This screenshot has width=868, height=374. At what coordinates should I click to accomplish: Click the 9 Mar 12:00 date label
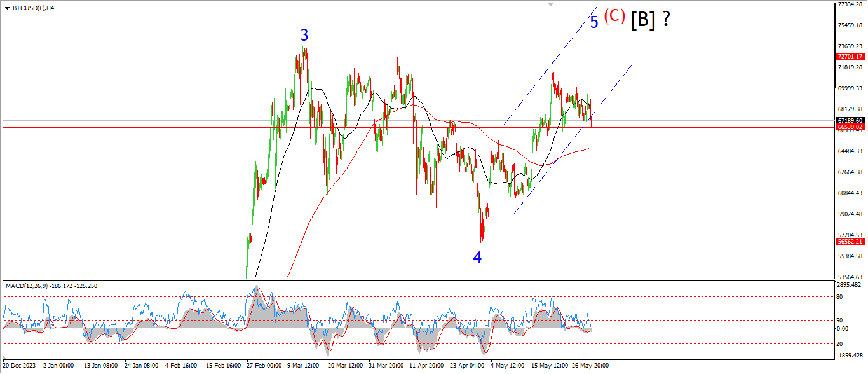click(302, 366)
